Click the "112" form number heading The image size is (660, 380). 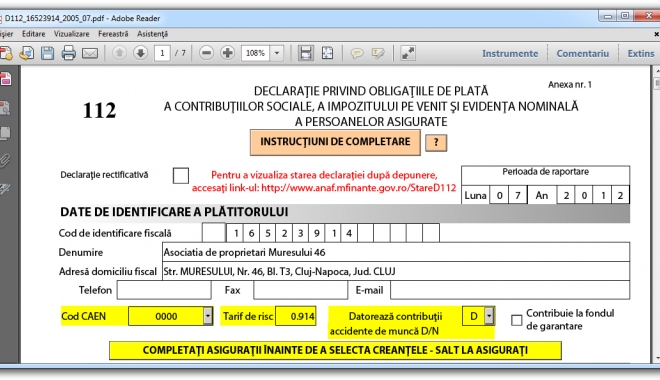[x=99, y=111]
